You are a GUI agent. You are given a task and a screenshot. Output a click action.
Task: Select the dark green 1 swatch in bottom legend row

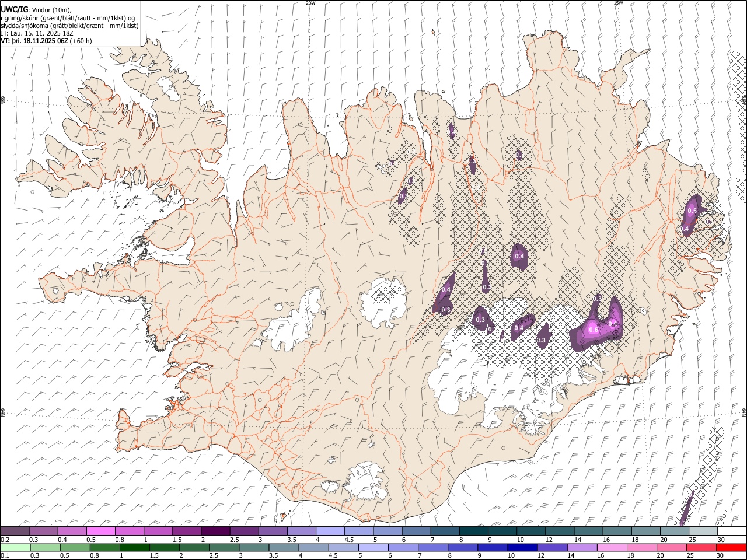tap(134, 547)
